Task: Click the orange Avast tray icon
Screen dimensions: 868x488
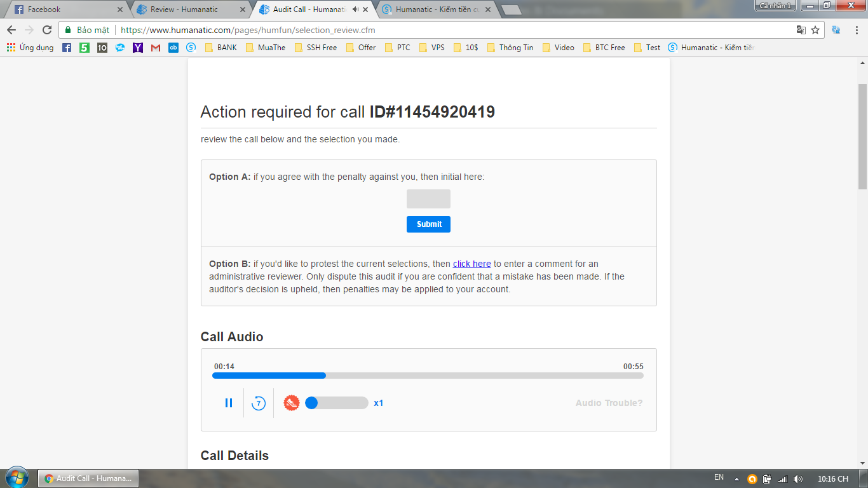Action: tap(752, 479)
